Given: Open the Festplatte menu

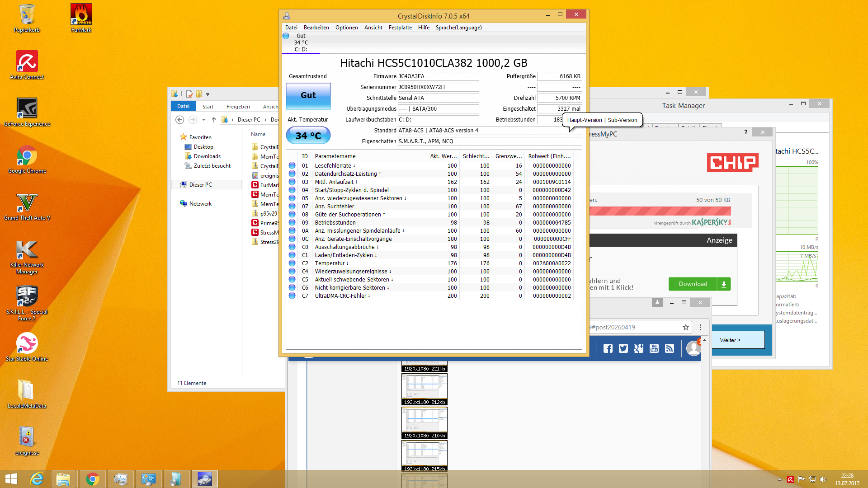Looking at the screenshot, I should pos(400,28).
